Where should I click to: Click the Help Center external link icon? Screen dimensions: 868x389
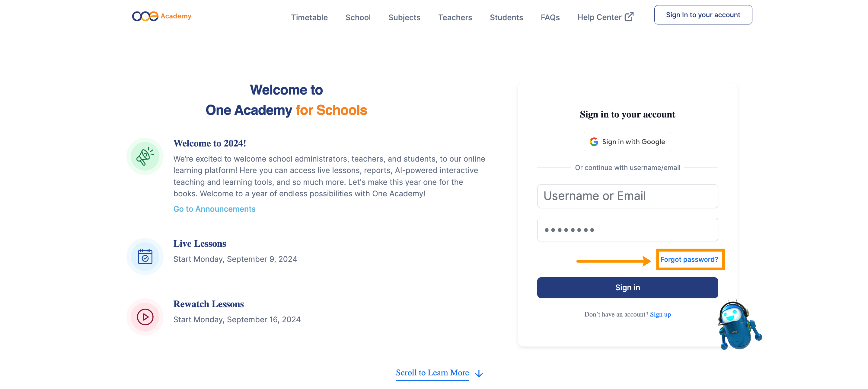pos(629,17)
